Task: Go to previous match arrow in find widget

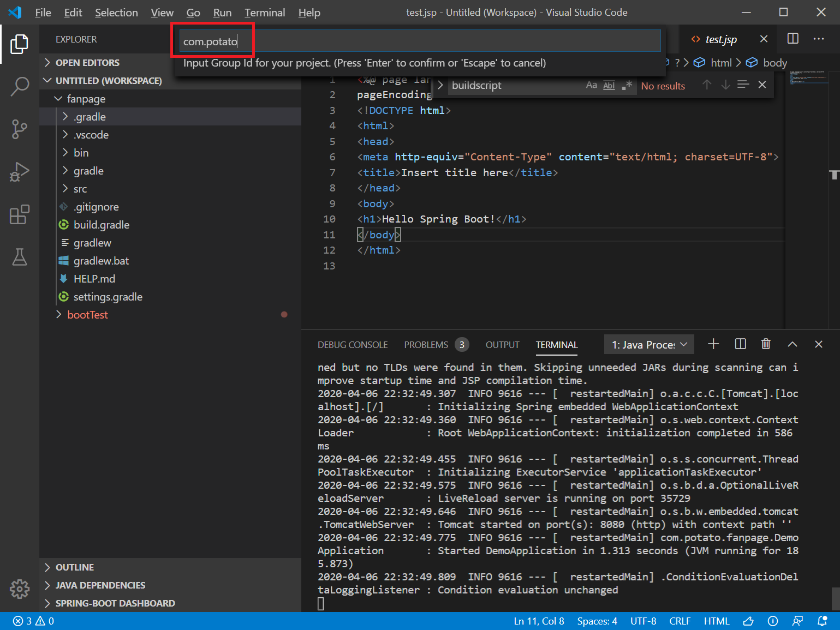Action: coord(707,85)
